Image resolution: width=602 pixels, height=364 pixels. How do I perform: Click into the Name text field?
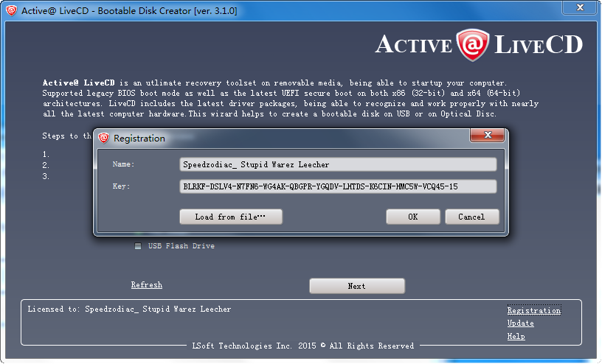338,164
